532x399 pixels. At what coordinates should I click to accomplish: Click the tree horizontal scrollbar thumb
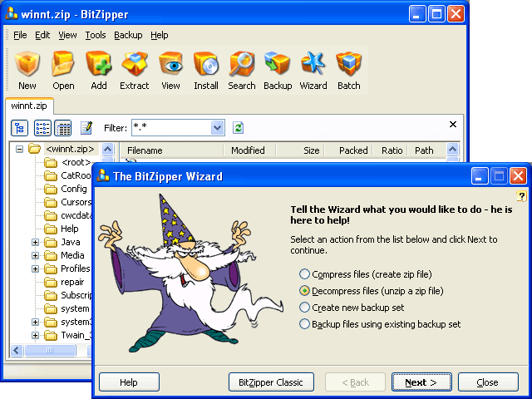50,350
